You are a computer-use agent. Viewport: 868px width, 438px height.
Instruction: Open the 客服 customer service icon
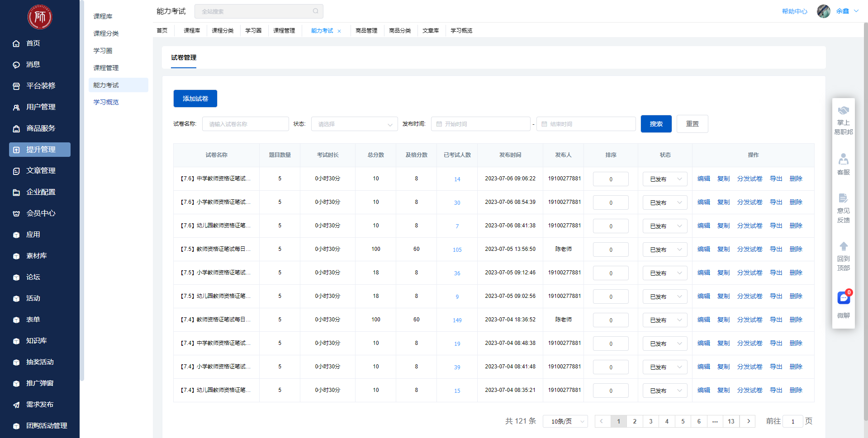(x=843, y=160)
